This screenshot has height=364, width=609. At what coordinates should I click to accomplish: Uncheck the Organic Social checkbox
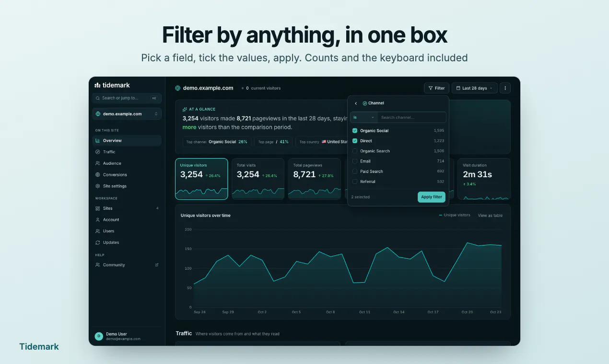(355, 131)
